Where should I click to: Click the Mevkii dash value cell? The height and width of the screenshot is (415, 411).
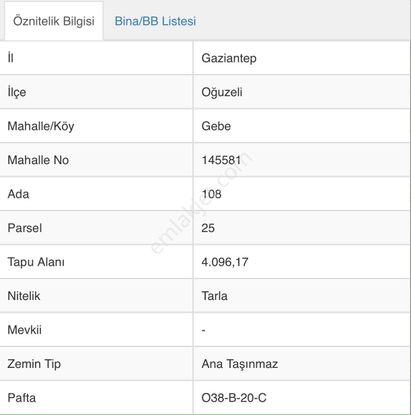[302, 330]
